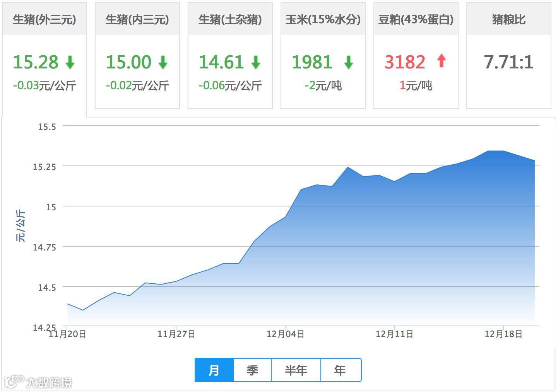
Task: Switch chart range to 季
Action: click(252, 370)
